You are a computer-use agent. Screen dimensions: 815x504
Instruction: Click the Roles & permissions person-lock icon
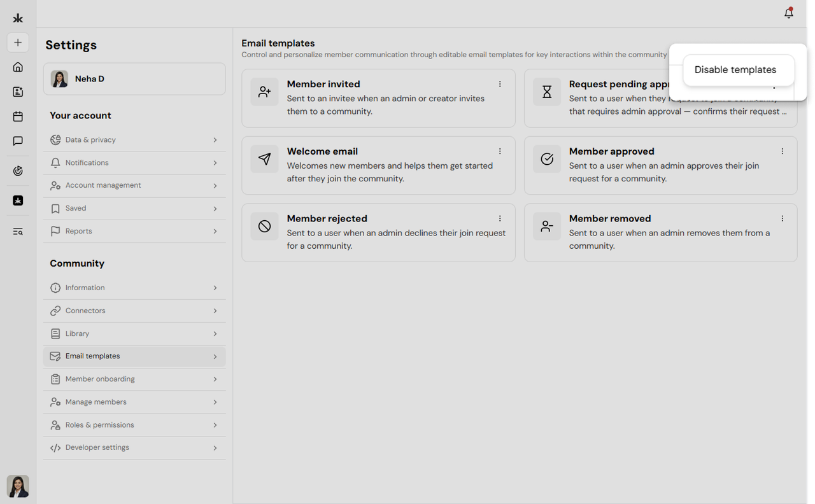pos(55,425)
